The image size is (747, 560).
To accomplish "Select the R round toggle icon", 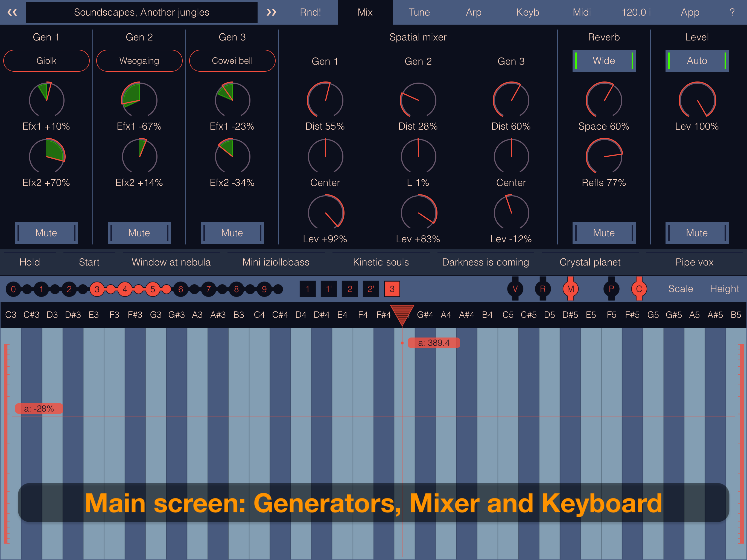I will [543, 288].
